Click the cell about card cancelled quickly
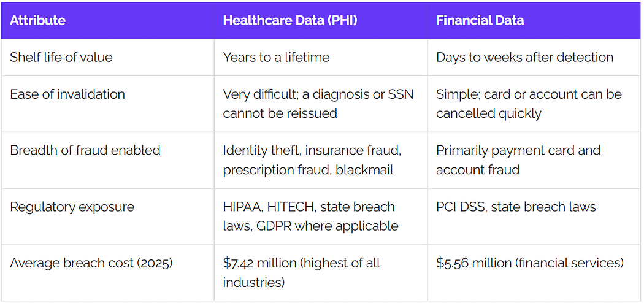This screenshot has height=303, width=644. tap(534, 104)
